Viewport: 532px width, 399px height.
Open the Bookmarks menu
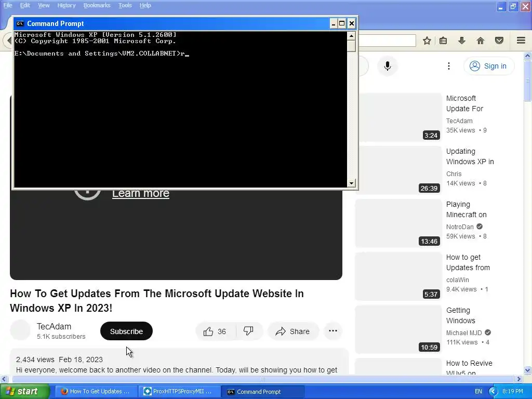coord(97,5)
